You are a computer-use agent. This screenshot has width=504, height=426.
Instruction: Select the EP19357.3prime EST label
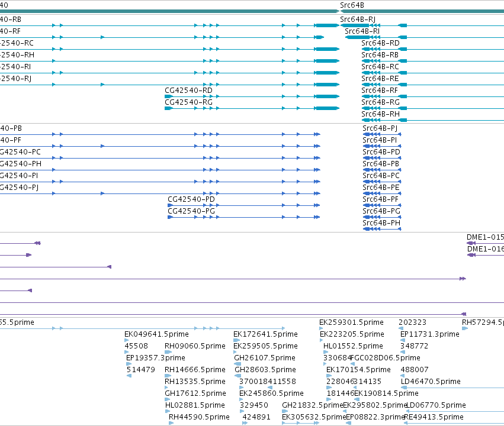[x=156, y=359]
